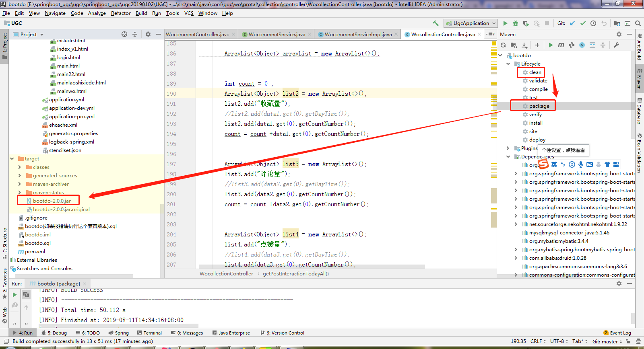Open Project Structure from main toolbar
This screenshot has height=349, width=644.
click(x=617, y=23)
